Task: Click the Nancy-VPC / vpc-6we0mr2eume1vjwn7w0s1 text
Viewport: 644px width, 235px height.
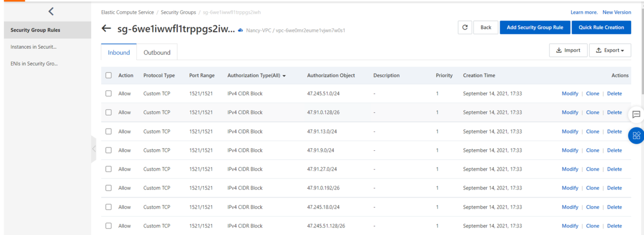Action: 295,31
